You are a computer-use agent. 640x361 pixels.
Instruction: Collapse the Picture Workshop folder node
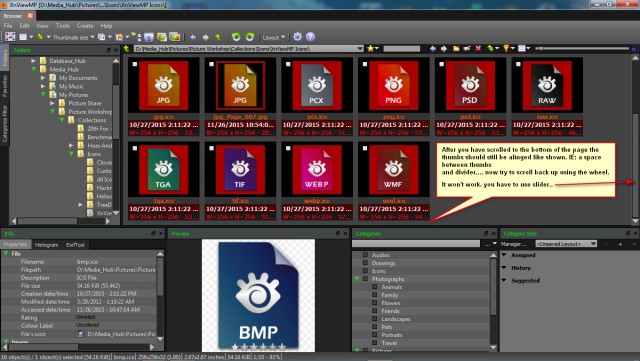(52, 111)
